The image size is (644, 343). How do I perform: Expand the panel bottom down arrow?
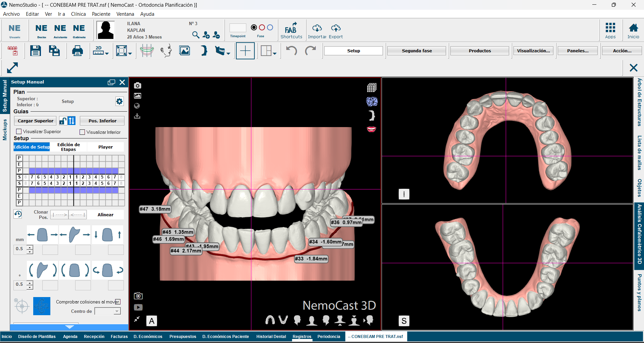(x=69, y=327)
